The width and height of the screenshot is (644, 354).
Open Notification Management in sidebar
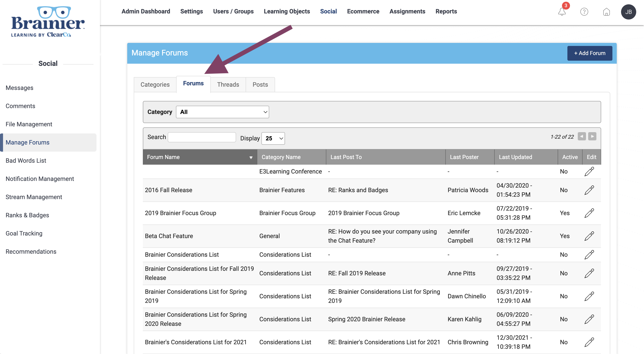pos(40,179)
